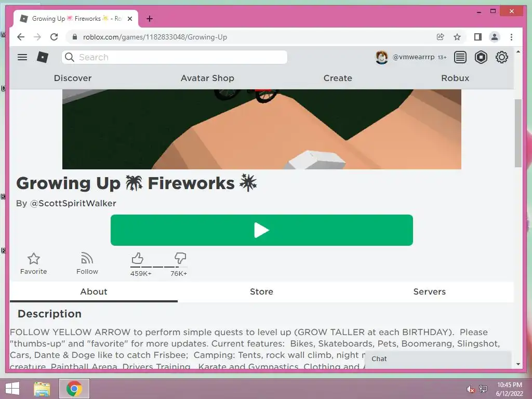Viewport: 532px width, 399px height.
Task: Switch to the About tab
Action: pos(94,292)
